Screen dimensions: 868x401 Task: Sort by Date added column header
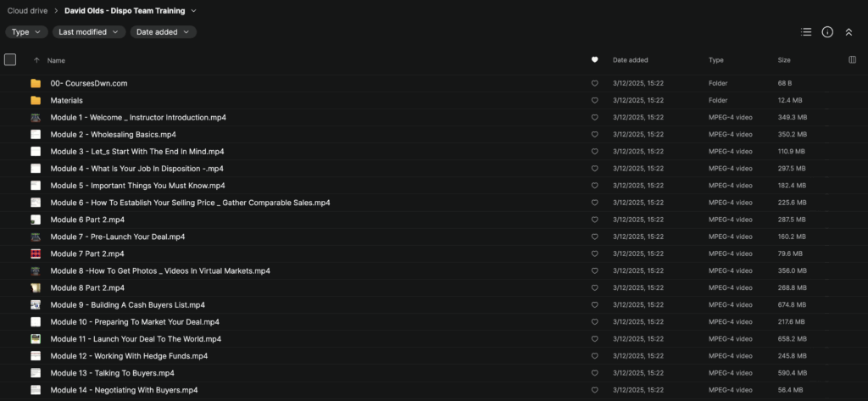coord(631,60)
